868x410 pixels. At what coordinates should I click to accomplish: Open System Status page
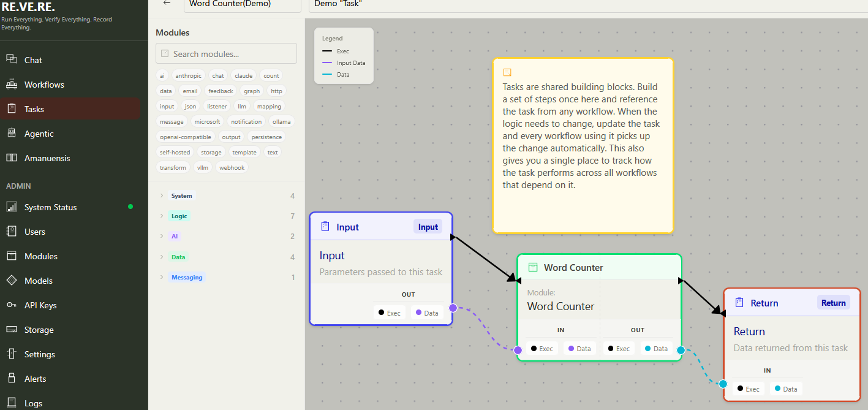pyautogui.click(x=70, y=207)
